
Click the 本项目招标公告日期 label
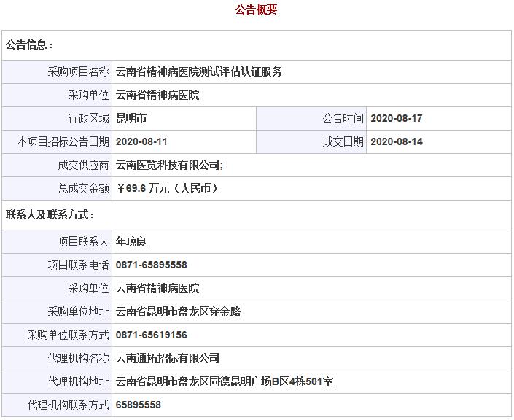tap(63, 141)
